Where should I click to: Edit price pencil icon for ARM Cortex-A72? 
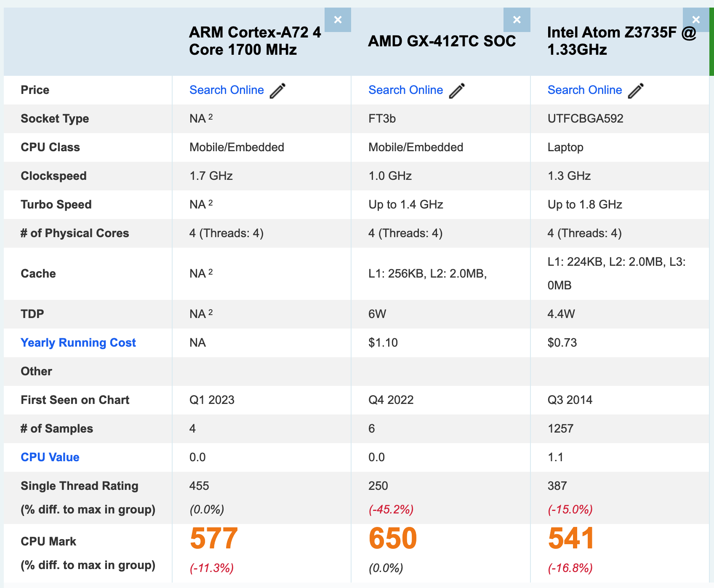click(277, 91)
